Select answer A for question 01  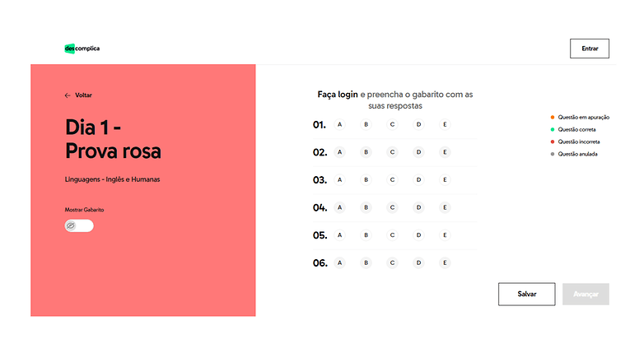(339, 124)
